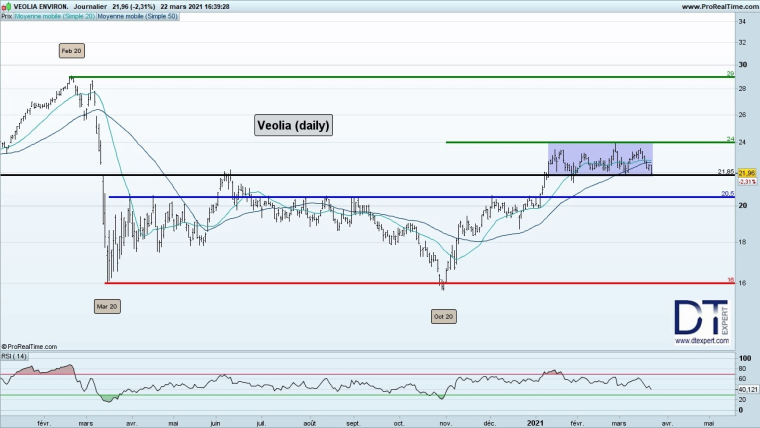Click the RSI (14) indicator label
The height and width of the screenshot is (428, 760).
point(16,354)
